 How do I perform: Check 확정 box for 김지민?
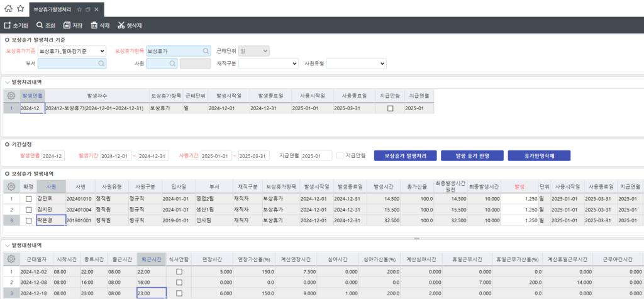pos(28,210)
